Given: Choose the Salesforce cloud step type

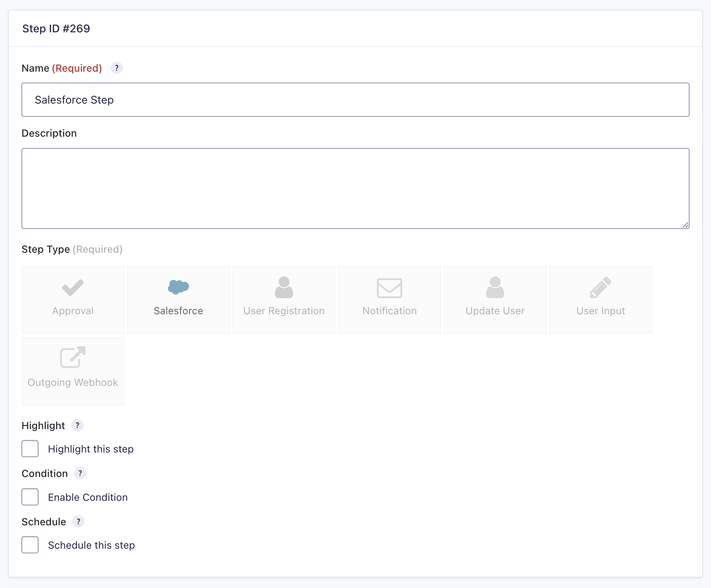Looking at the screenshot, I should click(178, 299).
